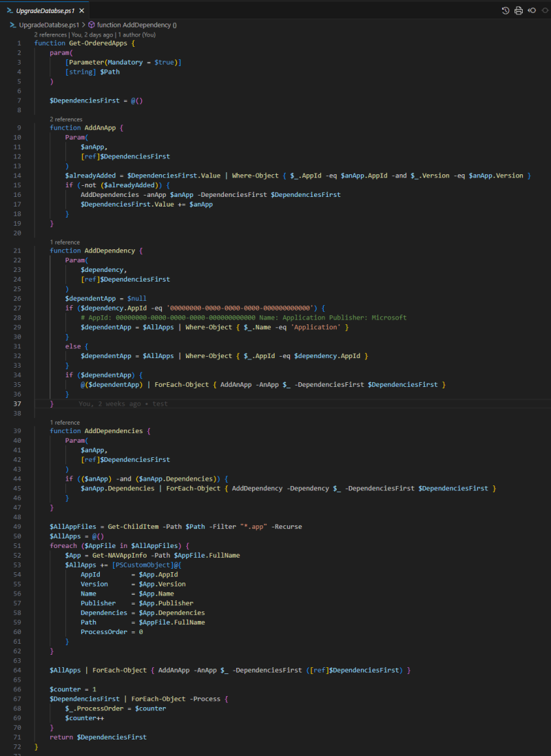The width and height of the screenshot is (551, 756).
Task: Open previous revision using left-arrow icon
Action: pyautogui.click(x=531, y=10)
